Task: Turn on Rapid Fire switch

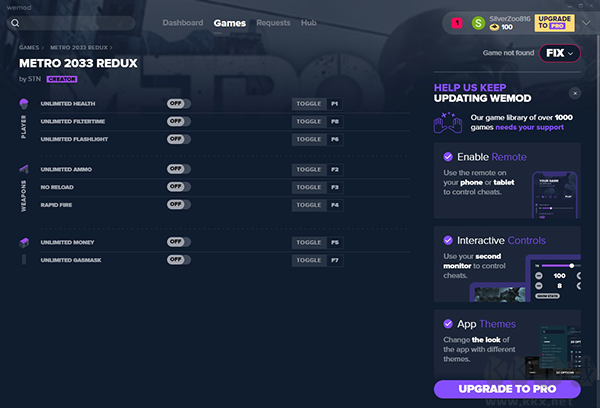Action: (178, 204)
